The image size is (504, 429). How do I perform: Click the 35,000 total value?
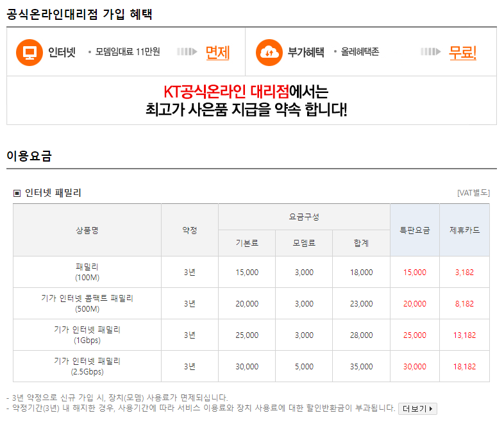click(x=361, y=367)
